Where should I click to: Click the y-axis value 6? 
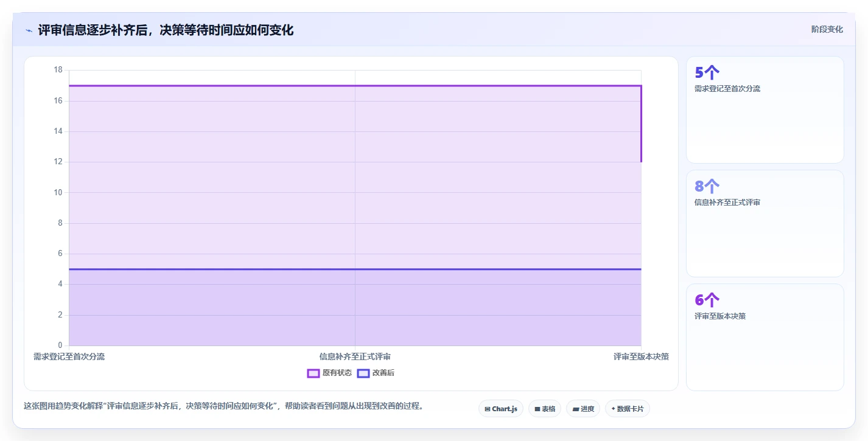click(x=60, y=254)
